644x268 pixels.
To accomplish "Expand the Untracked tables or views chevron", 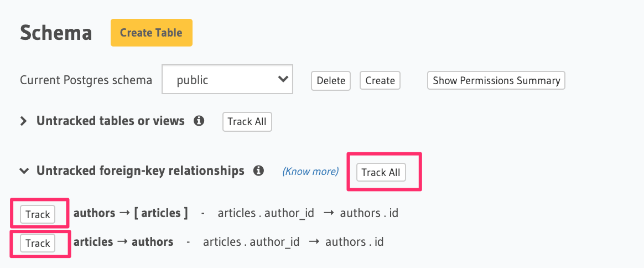I will (x=24, y=121).
